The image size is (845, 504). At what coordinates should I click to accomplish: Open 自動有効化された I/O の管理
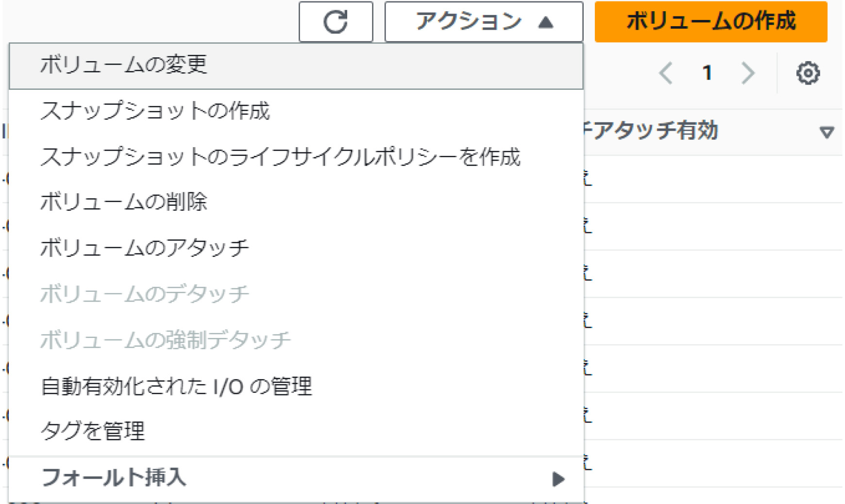coord(296,386)
